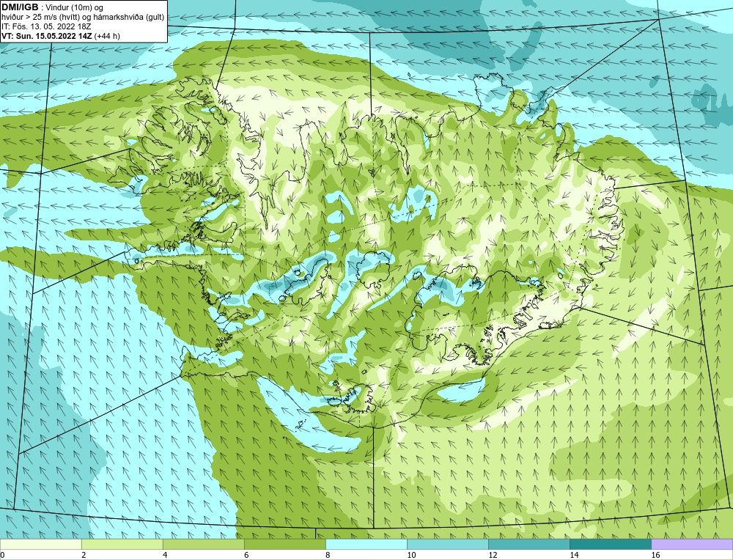
Task: Click the legend scale label 10
Action: pos(411,555)
